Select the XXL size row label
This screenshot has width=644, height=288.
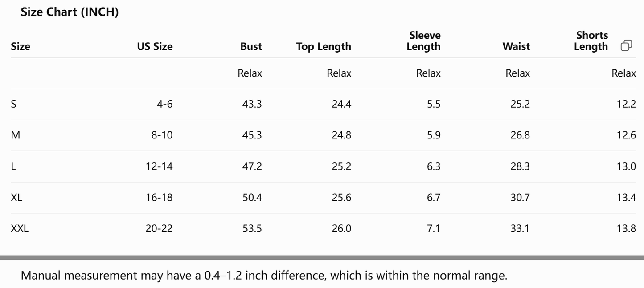(x=20, y=229)
